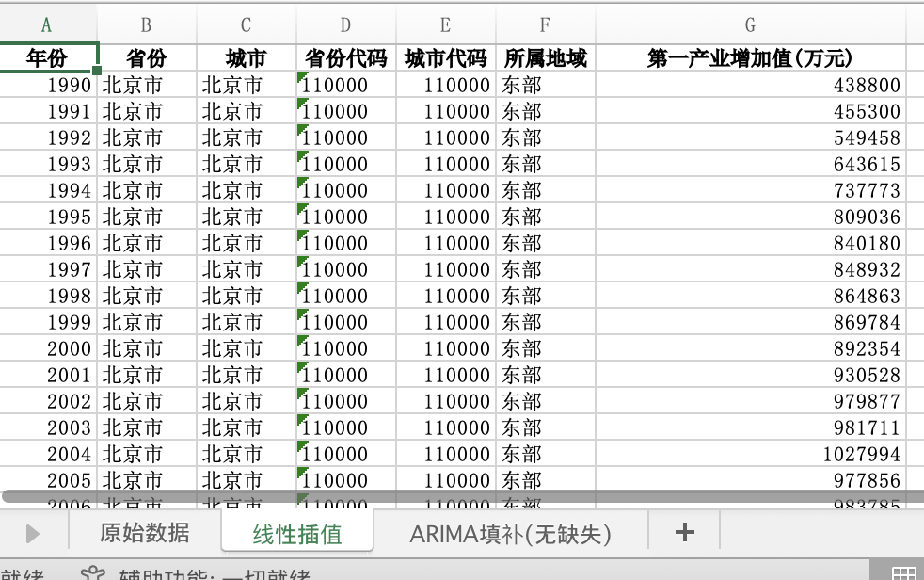Click the value 930528 cell
The image size is (924, 580).
[x=750, y=375]
